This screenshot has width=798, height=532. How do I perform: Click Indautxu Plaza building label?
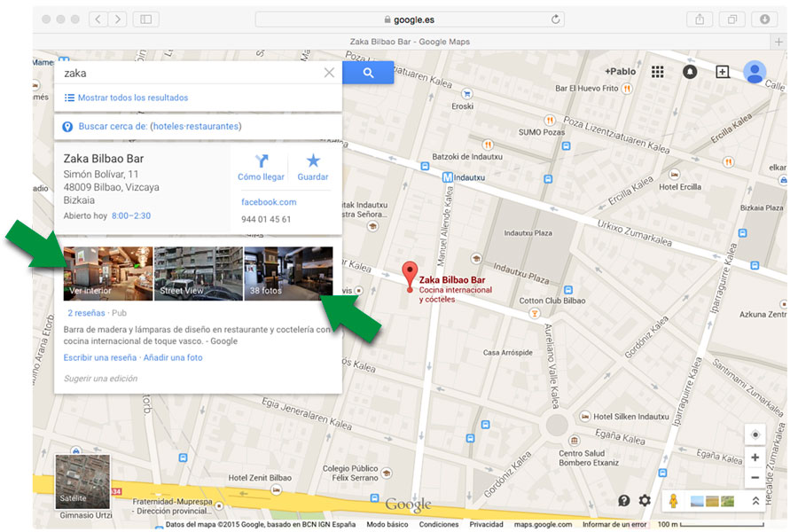(x=528, y=232)
